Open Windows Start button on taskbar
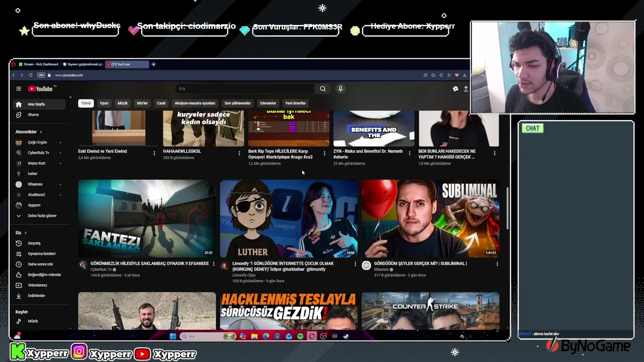The width and height of the screenshot is (644, 362). click(173, 336)
